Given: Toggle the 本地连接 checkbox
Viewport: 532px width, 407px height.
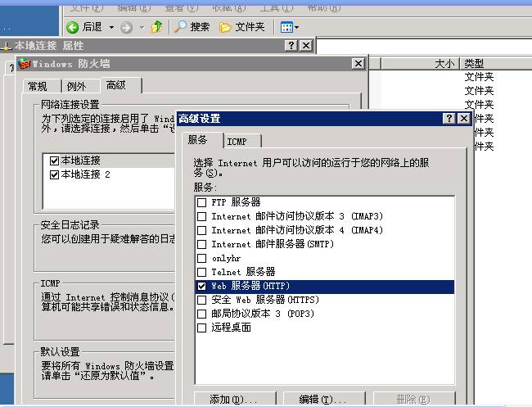Looking at the screenshot, I should point(54,161).
